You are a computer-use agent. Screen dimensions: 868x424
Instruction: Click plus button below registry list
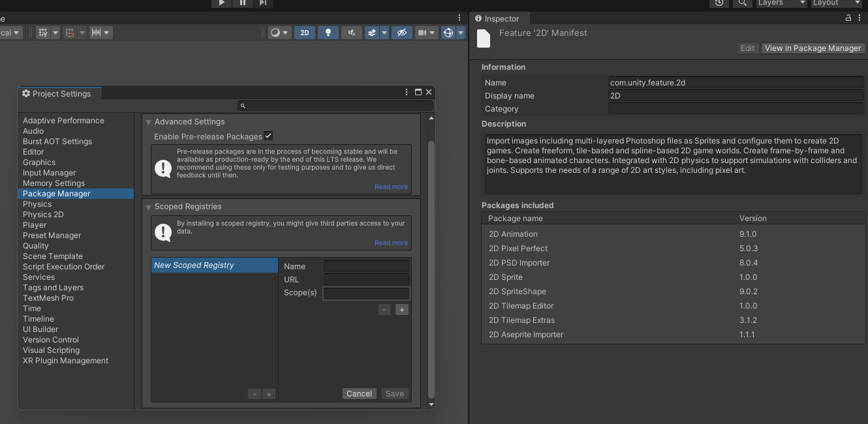click(x=269, y=394)
